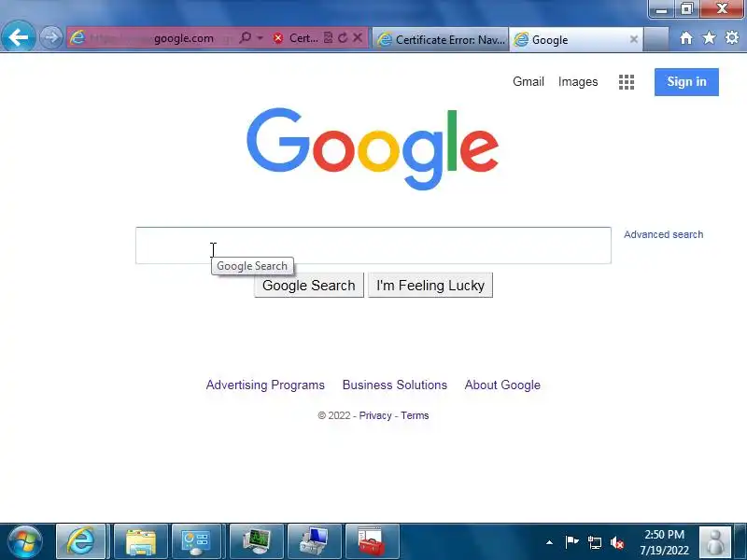Open the Terms link in footer
747x560 pixels.
click(x=415, y=415)
